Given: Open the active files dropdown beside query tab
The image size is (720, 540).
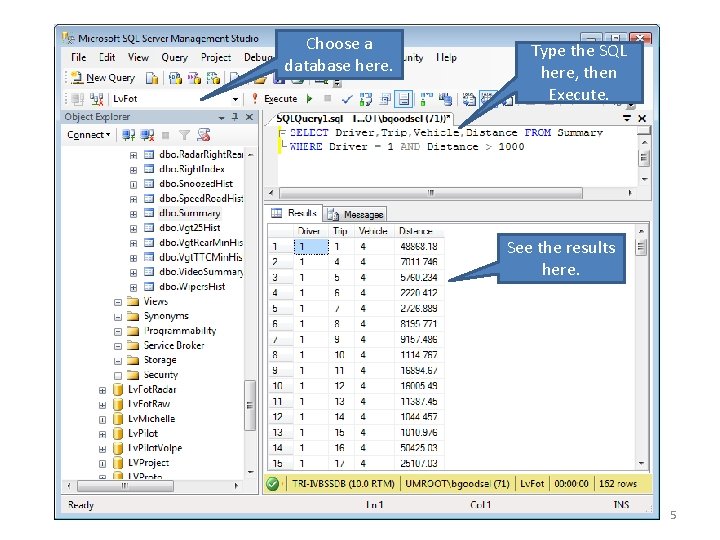Looking at the screenshot, I should 627,118.
